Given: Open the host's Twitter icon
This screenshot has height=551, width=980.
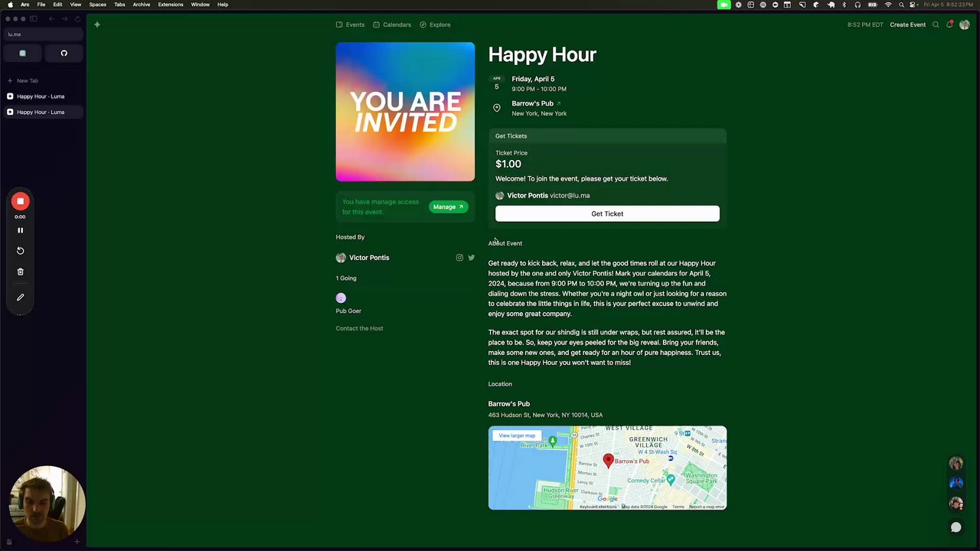Looking at the screenshot, I should pos(471,258).
